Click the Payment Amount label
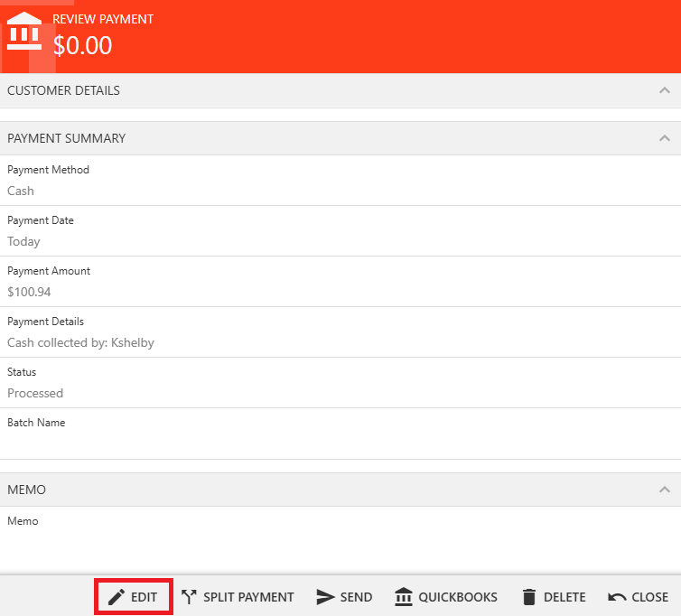The height and width of the screenshot is (616, 681). 49,271
